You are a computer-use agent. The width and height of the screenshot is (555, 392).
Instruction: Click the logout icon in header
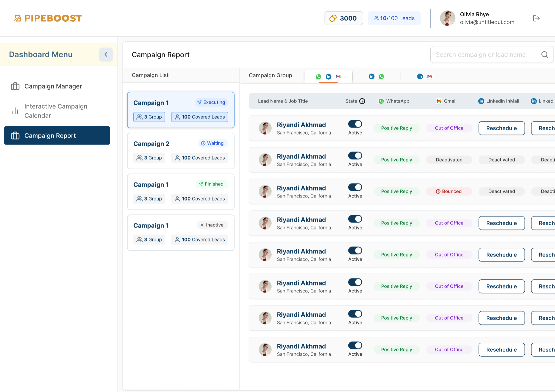tap(536, 18)
